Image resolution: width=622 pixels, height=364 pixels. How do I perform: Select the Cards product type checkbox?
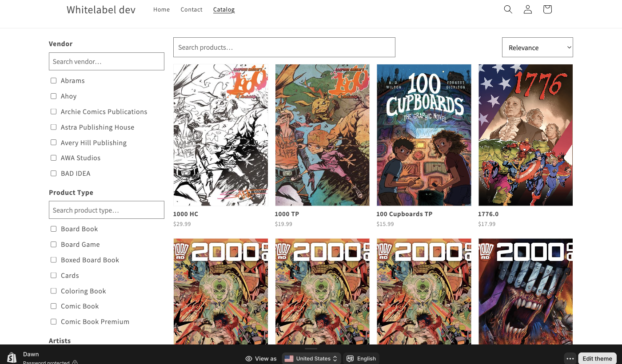pos(53,276)
